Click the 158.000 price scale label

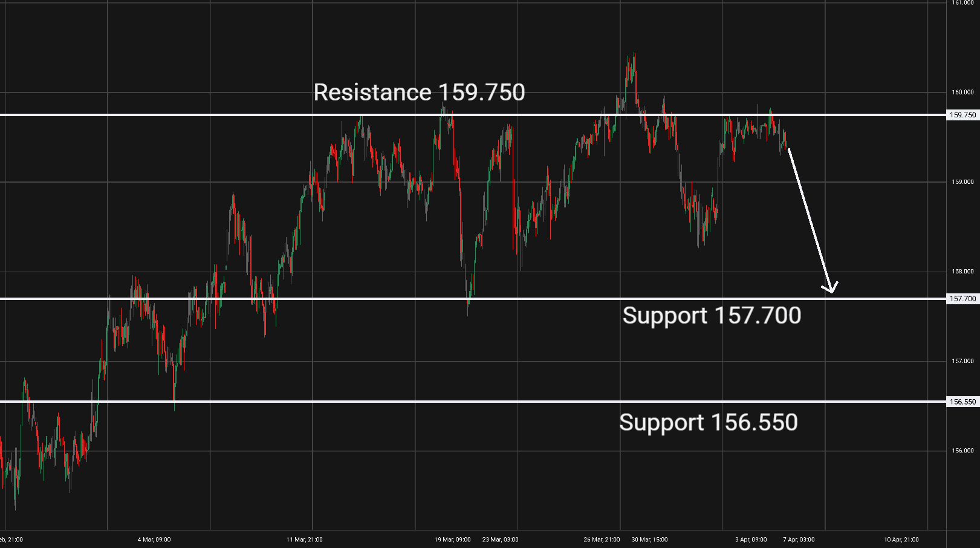pos(962,272)
